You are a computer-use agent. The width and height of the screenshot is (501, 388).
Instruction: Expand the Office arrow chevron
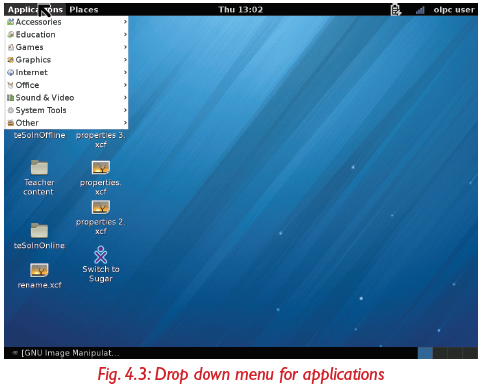click(x=125, y=85)
